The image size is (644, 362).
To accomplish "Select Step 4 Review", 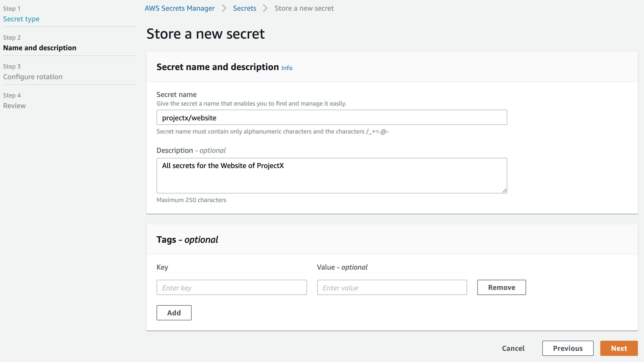I will (x=14, y=106).
